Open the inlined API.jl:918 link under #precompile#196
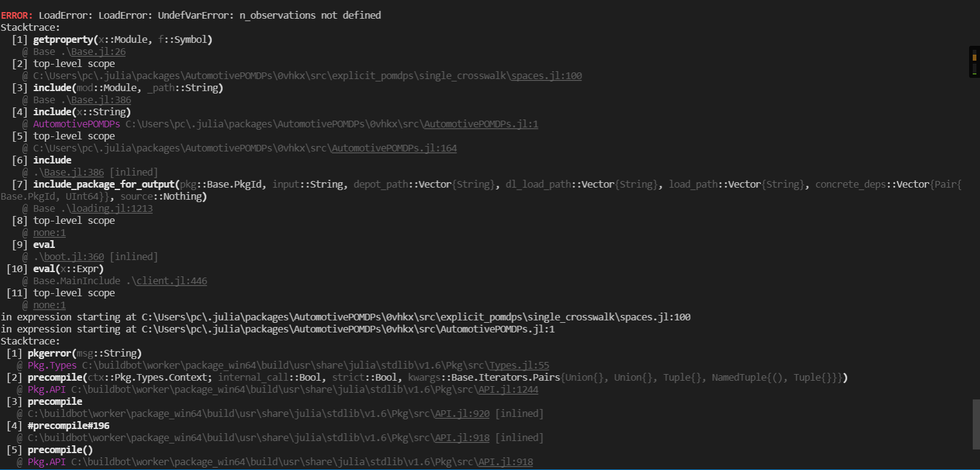980x470 pixels. (x=462, y=438)
